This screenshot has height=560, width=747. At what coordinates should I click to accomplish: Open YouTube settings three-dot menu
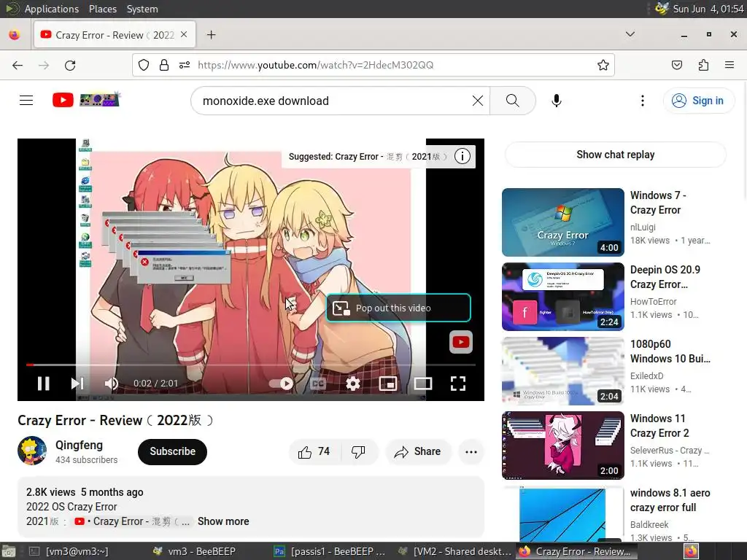[643, 101]
